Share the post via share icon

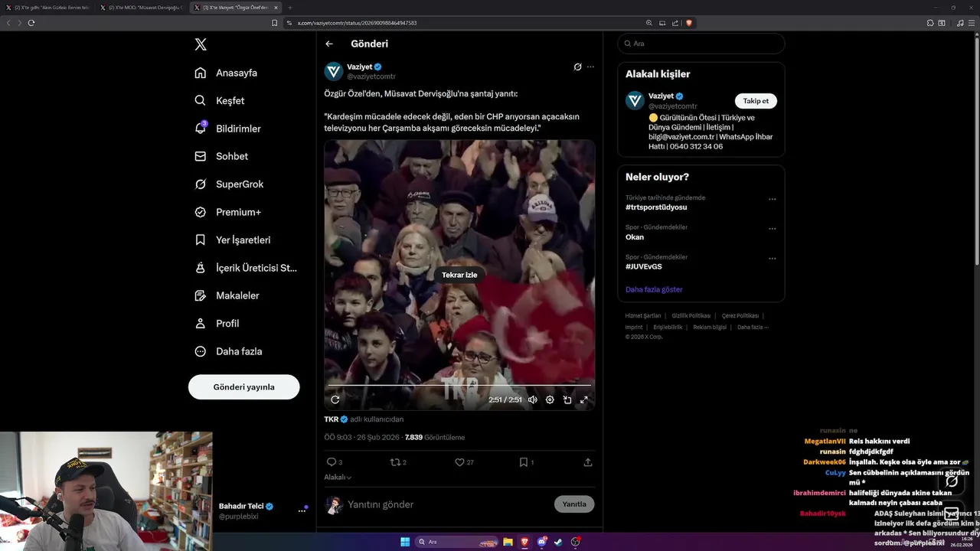(x=588, y=462)
